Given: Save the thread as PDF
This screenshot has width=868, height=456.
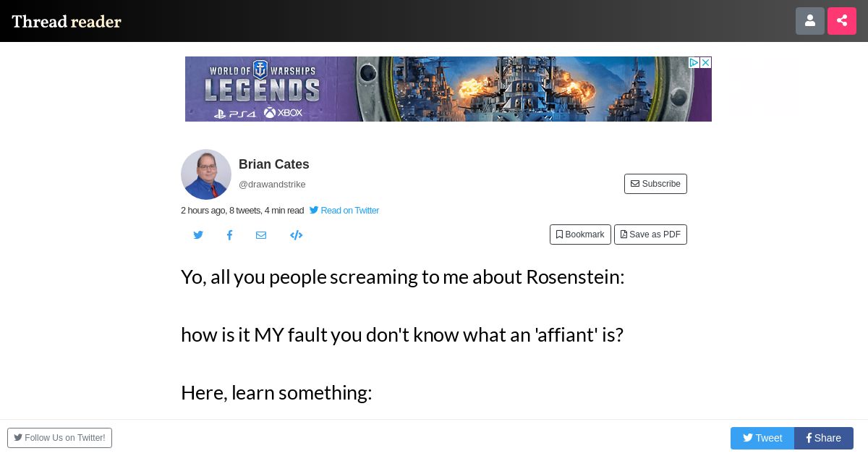Looking at the screenshot, I should pyautogui.click(x=650, y=235).
